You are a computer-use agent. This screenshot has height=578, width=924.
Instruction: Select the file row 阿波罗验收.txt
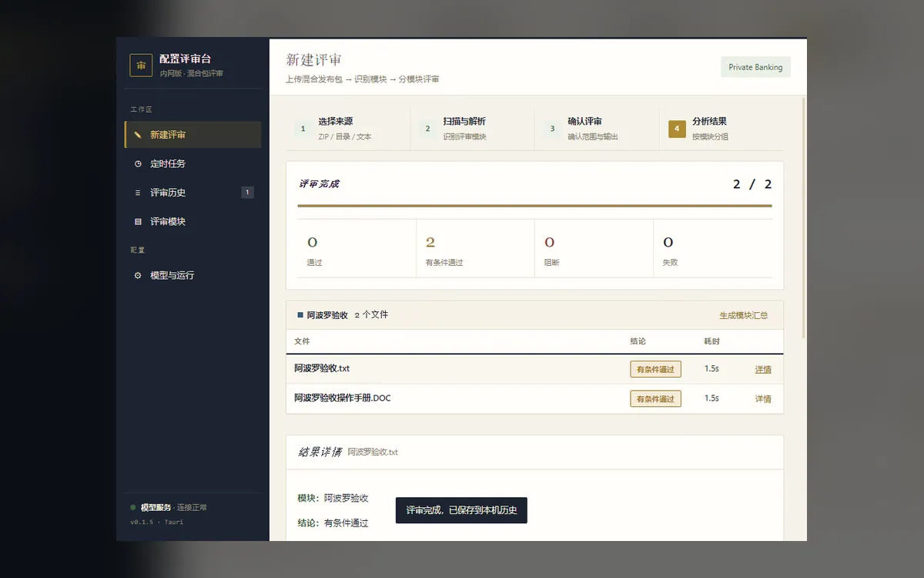(534, 369)
